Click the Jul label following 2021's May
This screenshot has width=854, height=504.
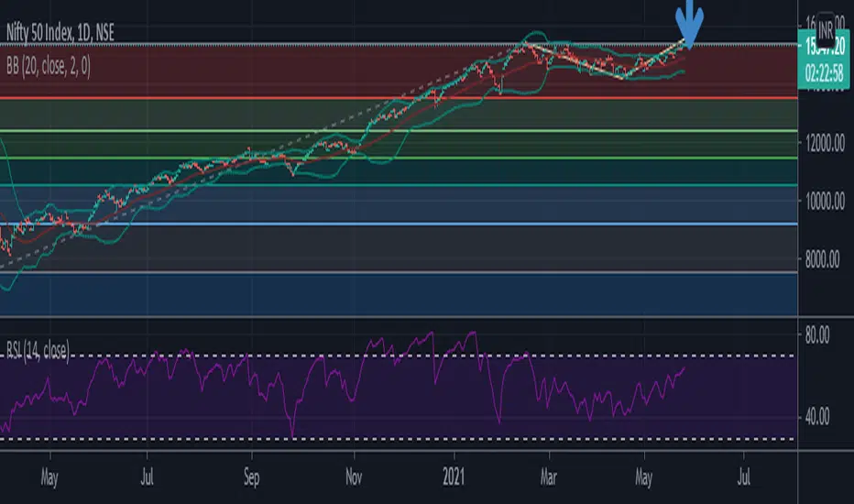[x=743, y=477]
